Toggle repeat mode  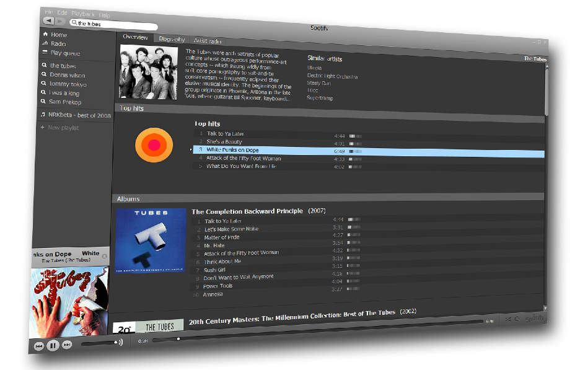[517, 319]
